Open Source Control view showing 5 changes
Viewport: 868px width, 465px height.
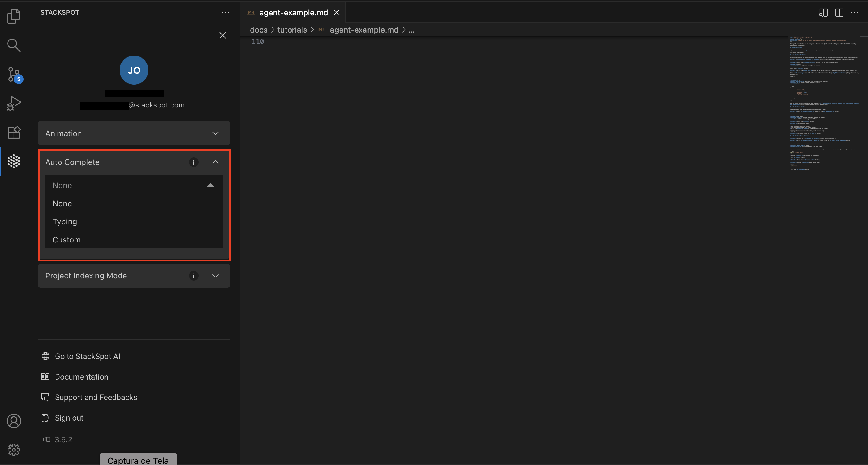14,74
